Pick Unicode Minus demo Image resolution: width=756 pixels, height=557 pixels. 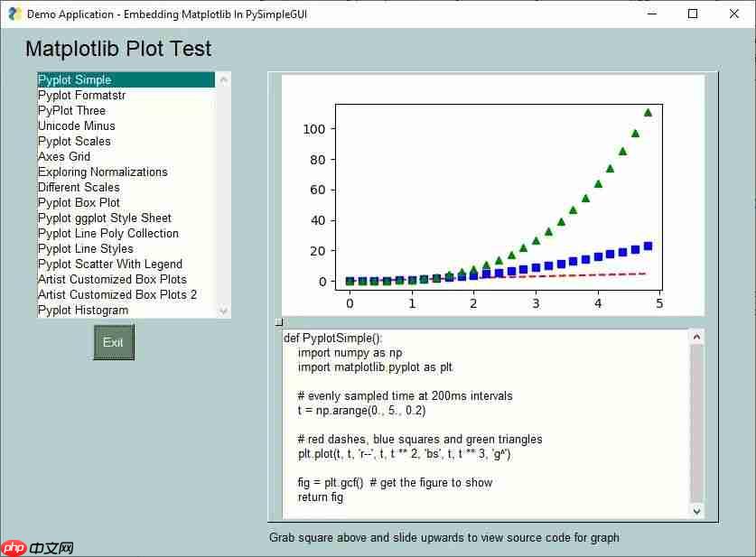126,125
